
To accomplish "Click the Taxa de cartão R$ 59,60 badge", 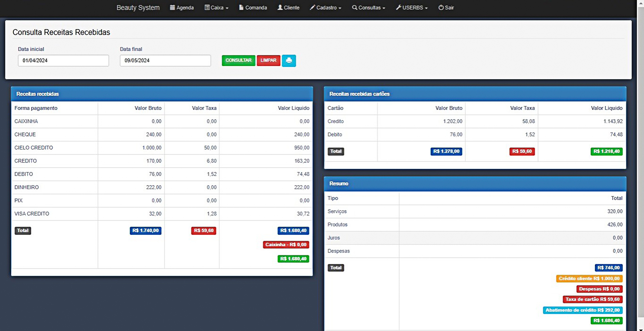I will (x=592, y=299).
